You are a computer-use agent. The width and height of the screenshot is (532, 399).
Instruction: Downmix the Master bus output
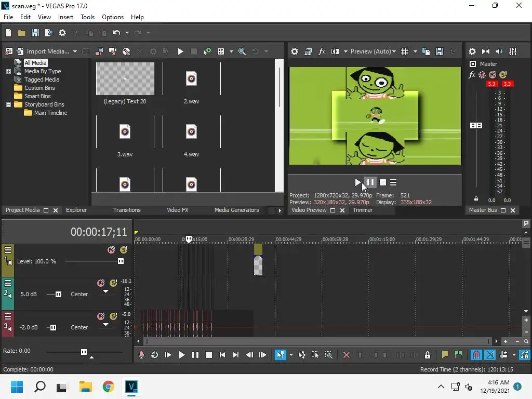point(486,51)
